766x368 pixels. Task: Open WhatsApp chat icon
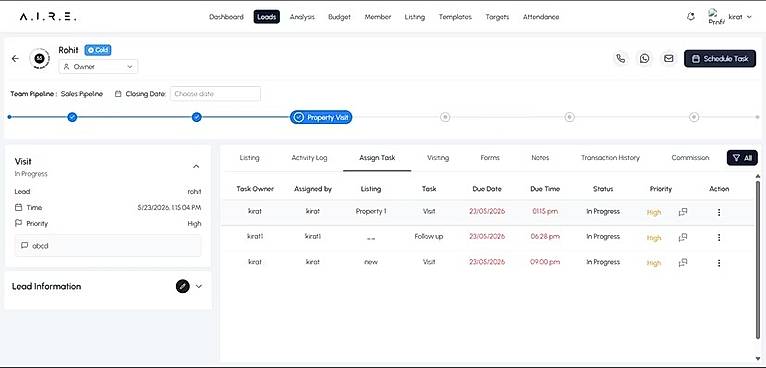(x=645, y=59)
